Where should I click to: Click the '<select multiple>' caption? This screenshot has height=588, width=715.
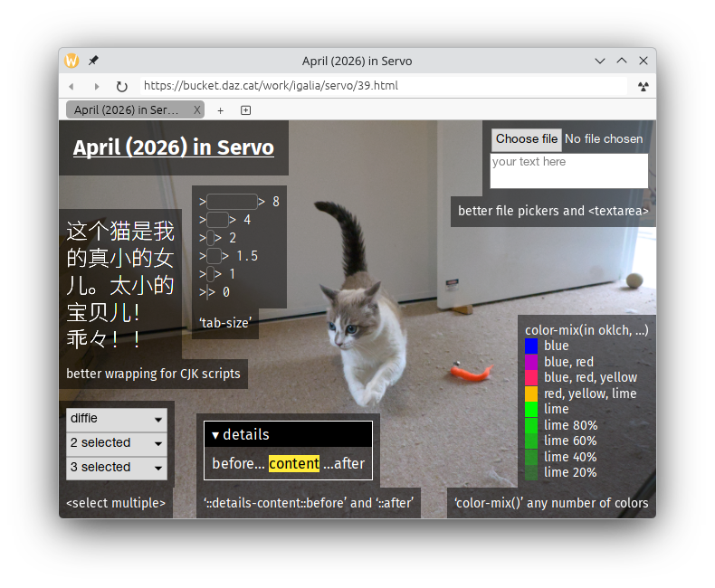pos(116,503)
